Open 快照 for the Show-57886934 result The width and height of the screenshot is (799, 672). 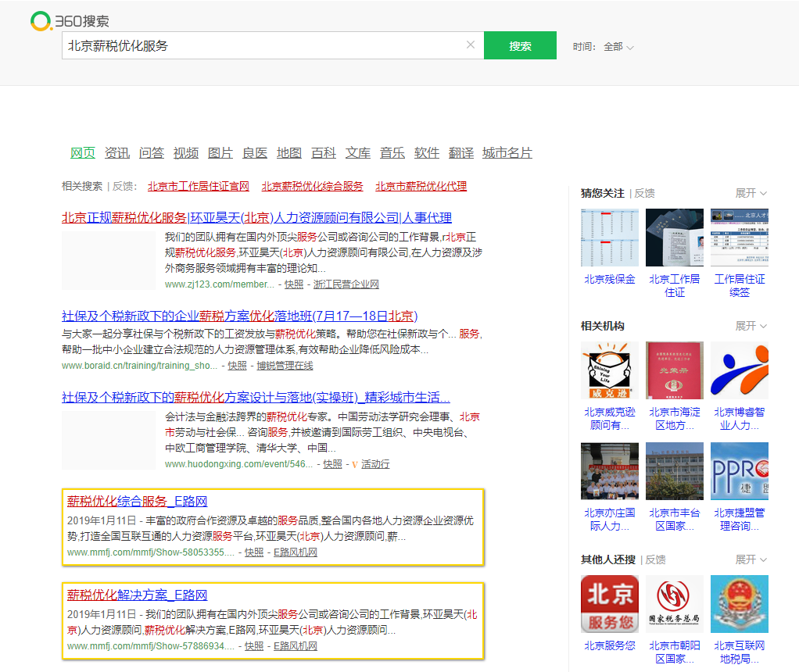point(254,646)
